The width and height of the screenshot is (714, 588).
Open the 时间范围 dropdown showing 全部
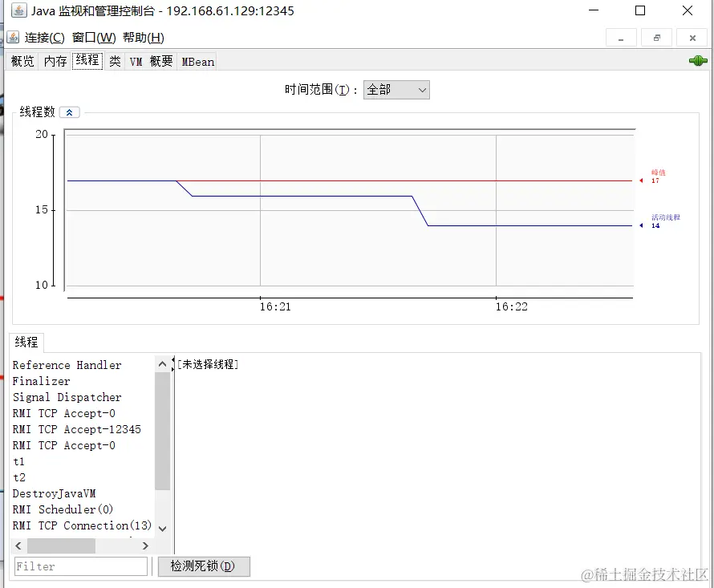(396, 90)
